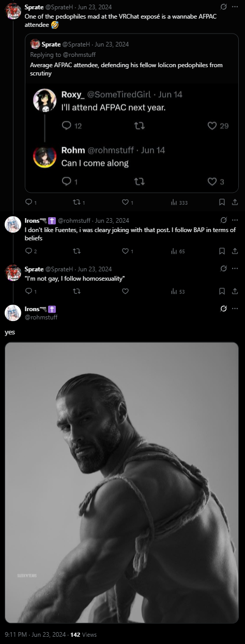Viewport: 245px width, 644px height.
Task: Open Sprate's profile avatar at top
Action: tap(13, 10)
